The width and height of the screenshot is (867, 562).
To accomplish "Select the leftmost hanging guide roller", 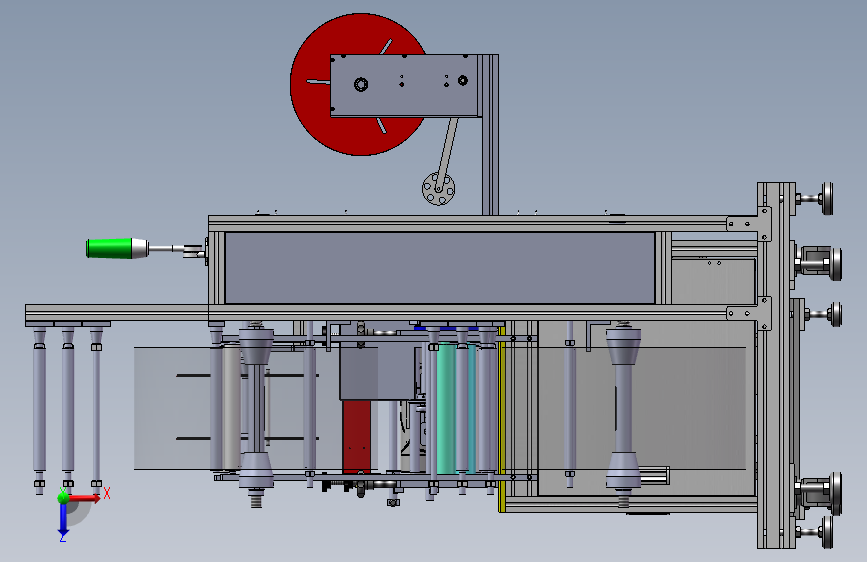I will [x=39, y=410].
